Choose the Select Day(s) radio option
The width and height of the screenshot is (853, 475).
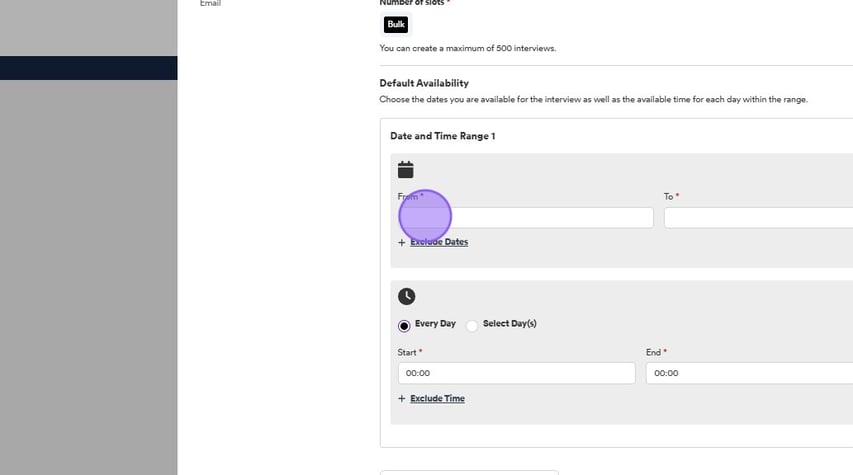point(472,325)
